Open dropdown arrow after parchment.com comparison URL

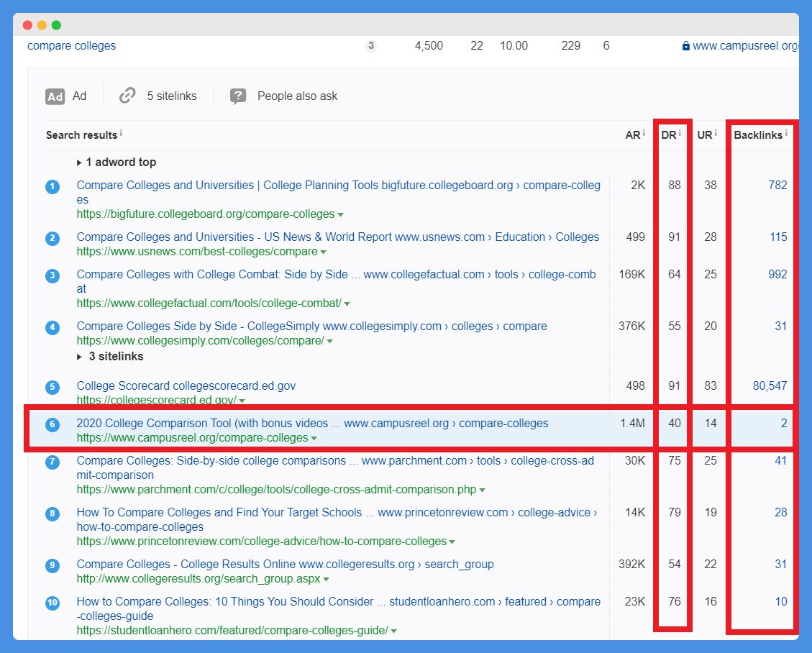(482, 490)
